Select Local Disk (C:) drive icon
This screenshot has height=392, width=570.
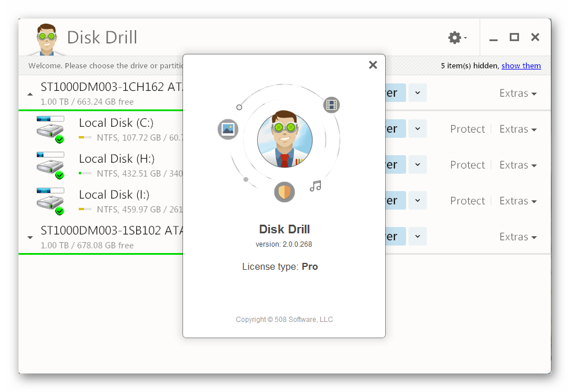pyautogui.click(x=50, y=129)
